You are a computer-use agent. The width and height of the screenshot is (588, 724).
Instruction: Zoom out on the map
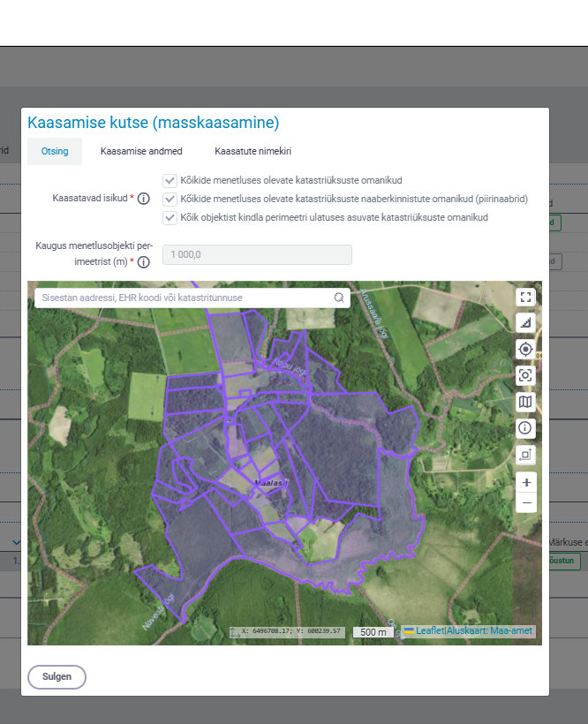(x=526, y=503)
